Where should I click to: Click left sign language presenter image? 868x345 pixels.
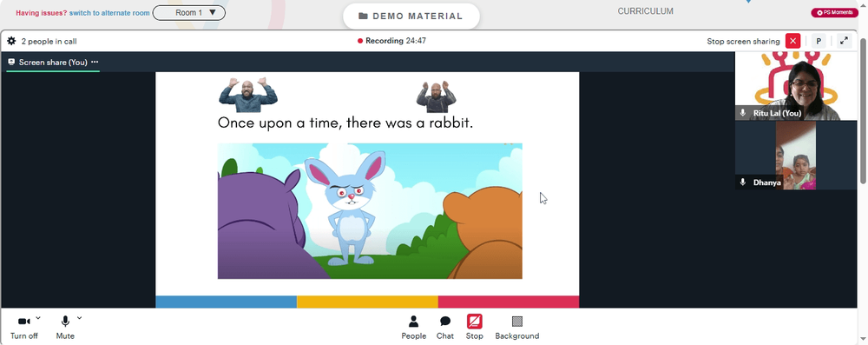click(248, 95)
